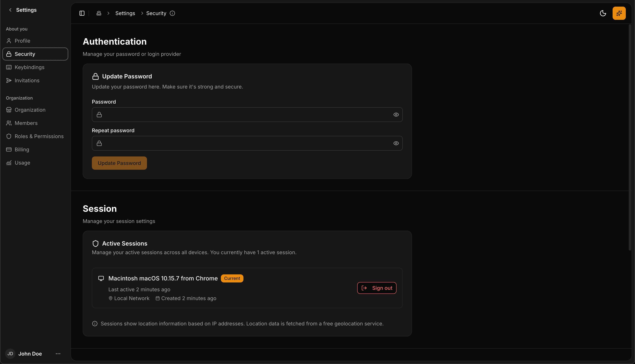Select Security in the breadcrumb
635x364 pixels.
[156, 13]
